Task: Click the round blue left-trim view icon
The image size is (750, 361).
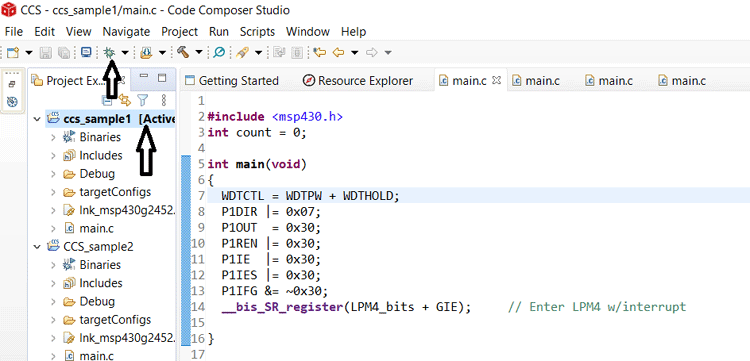Action: click(12, 101)
